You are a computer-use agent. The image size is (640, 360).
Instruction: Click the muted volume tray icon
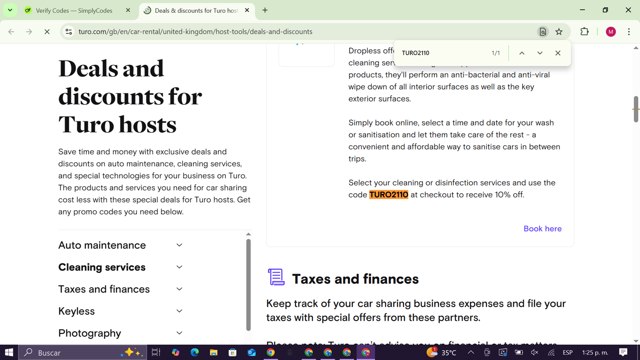[x=535, y=352]
